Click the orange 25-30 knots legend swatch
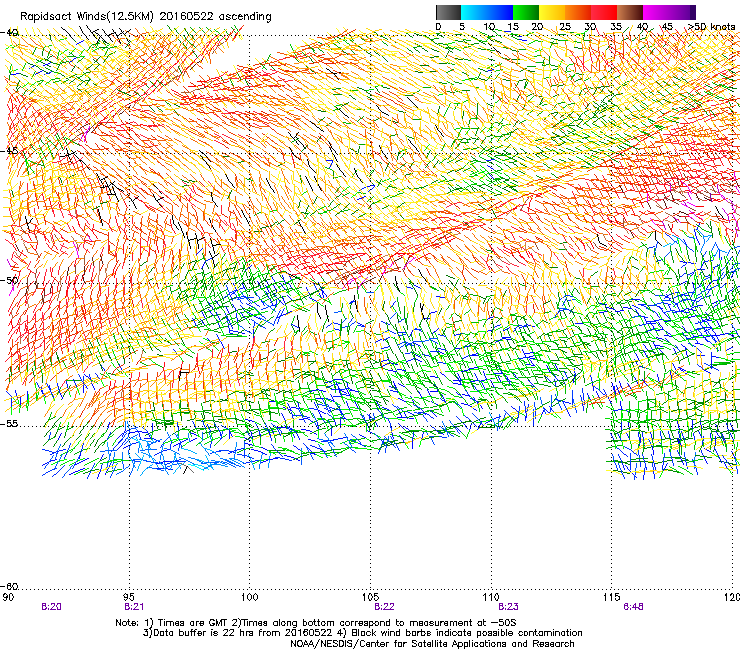This screenshot has width=740, height=650. [578, 12]
